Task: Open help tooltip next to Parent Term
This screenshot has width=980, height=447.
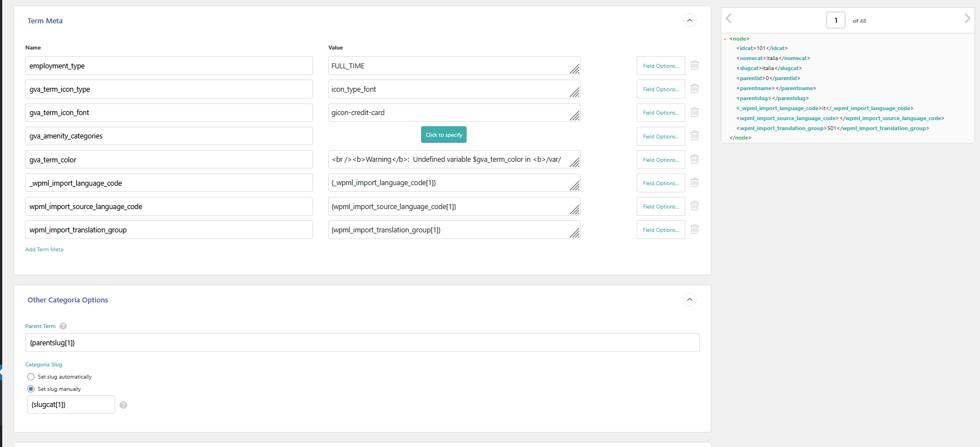Action: click(x=63, y=326)
